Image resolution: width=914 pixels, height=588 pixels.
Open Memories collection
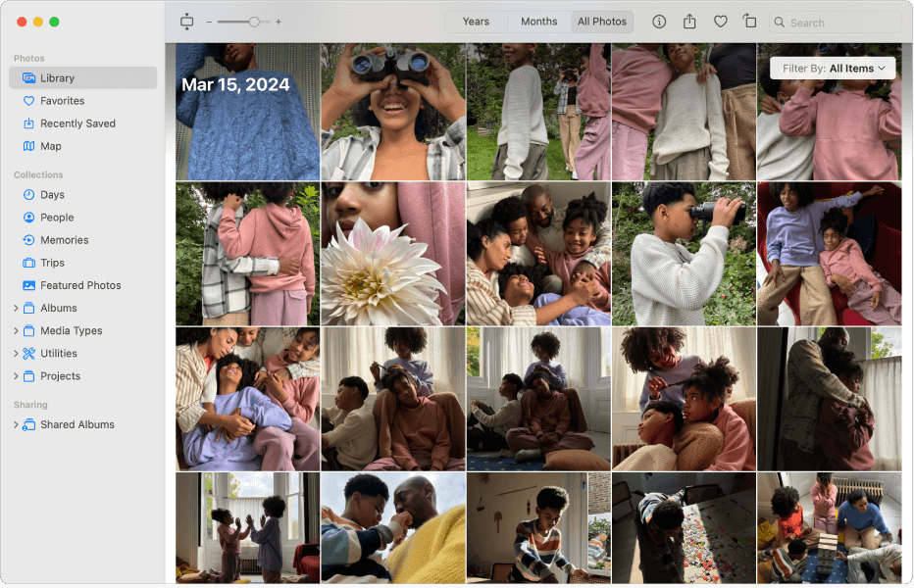(82, 239)
